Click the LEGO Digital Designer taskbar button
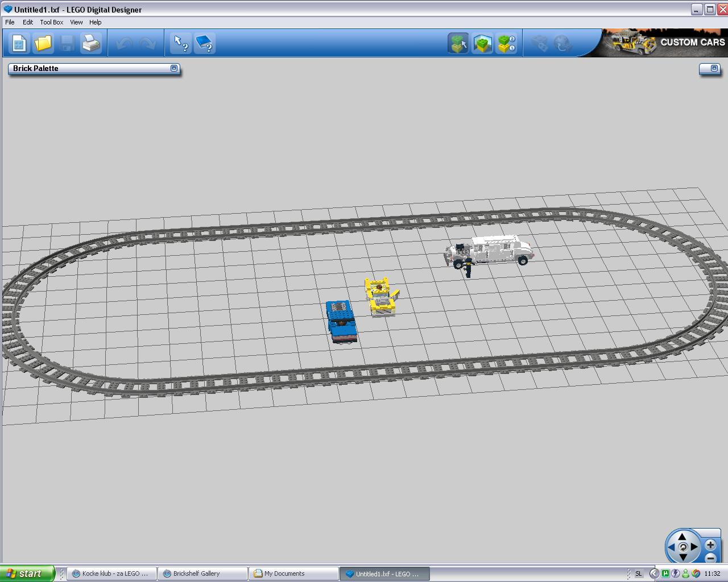This screenshot has width=728, height=582. click(384, 573)
